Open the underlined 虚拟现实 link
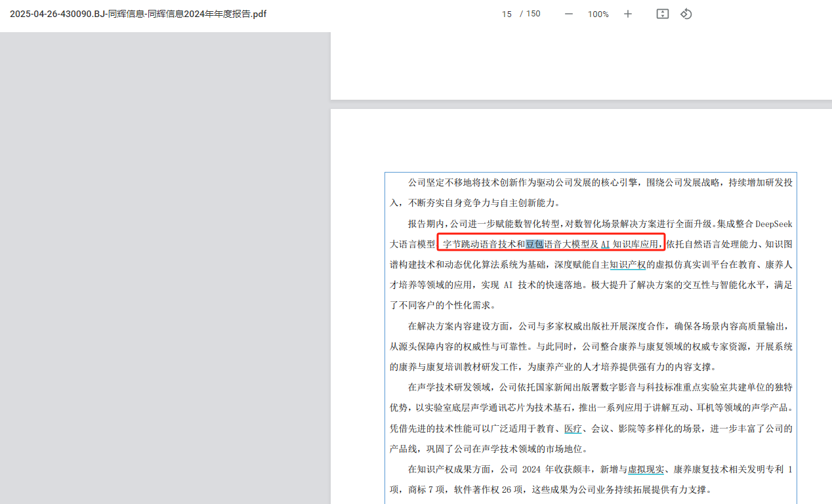This screenshot has height=504, width=832. pos(646,469)
